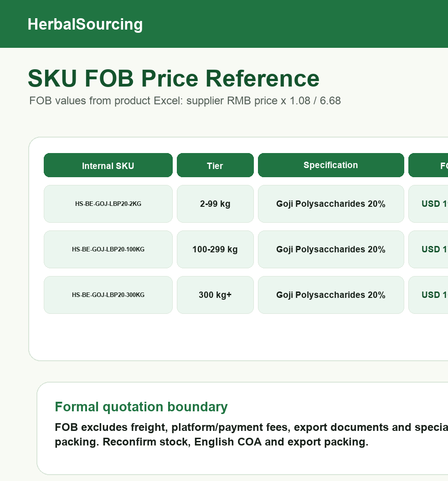Click Goji Polysaccharides 20% in 2-99 kg row

coord(331,204)
